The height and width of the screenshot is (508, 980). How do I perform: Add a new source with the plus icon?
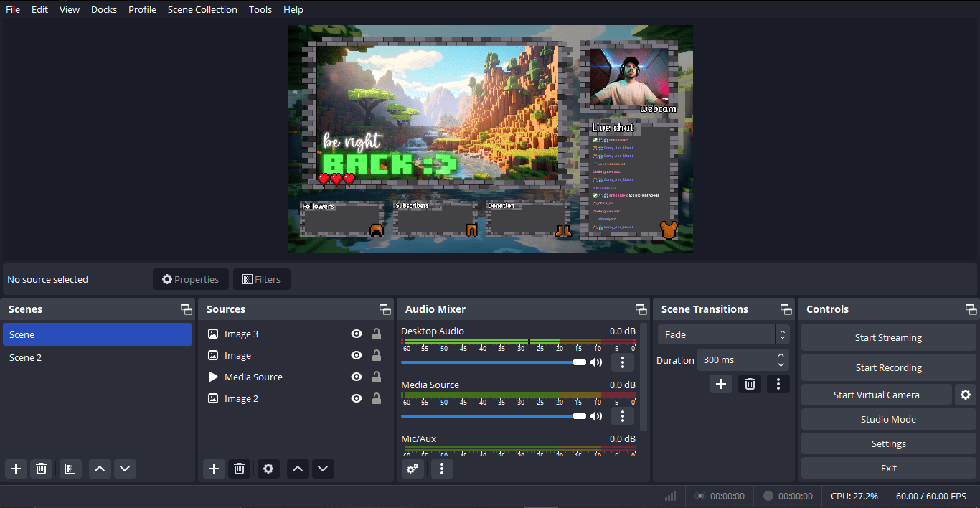[x=214, y=469]
